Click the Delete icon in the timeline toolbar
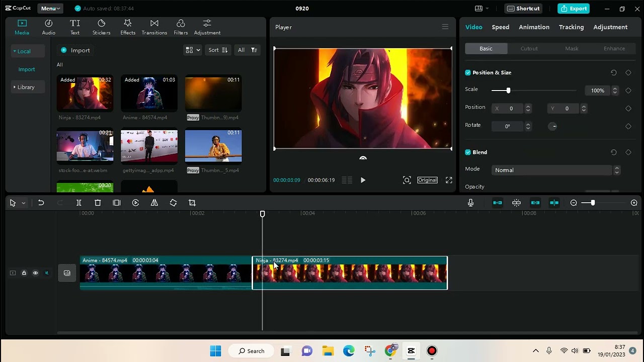The width and height of the screenshot is (644, 362). coord(97,203)
